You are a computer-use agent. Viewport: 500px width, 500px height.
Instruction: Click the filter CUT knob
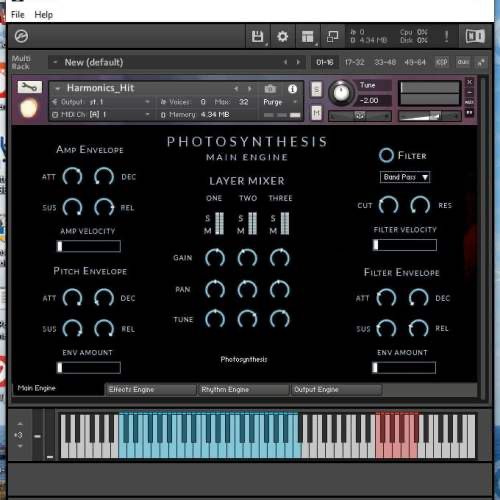click(388, 205)
